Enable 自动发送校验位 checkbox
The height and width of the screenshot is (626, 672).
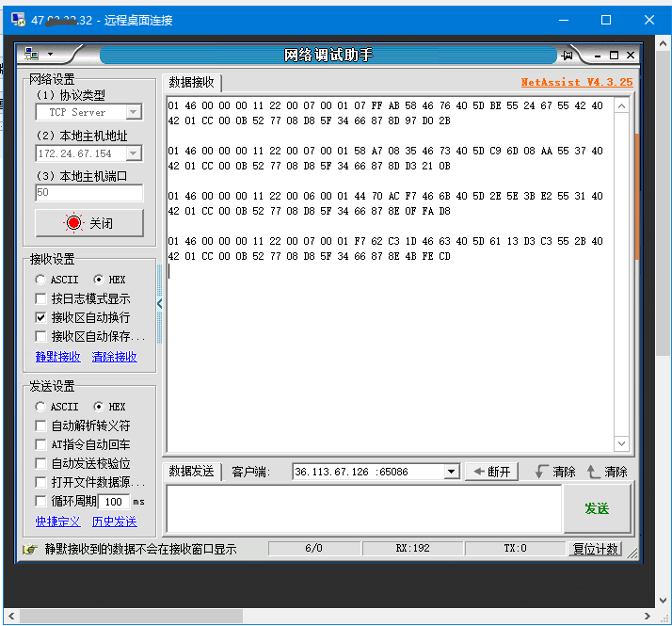[x=40, y=463]
